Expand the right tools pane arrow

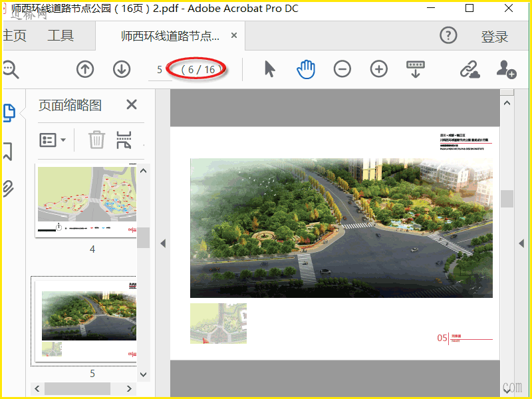click(521, 243)
